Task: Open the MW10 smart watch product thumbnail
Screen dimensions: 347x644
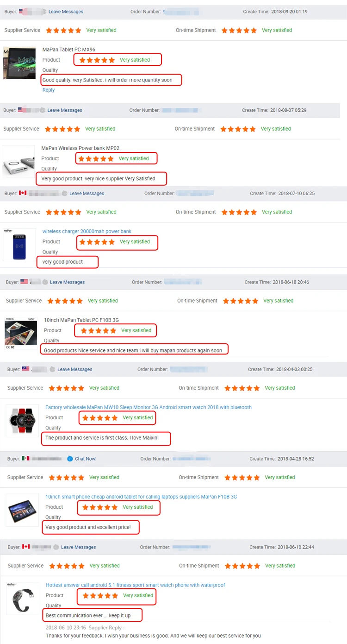Action: 22,420
